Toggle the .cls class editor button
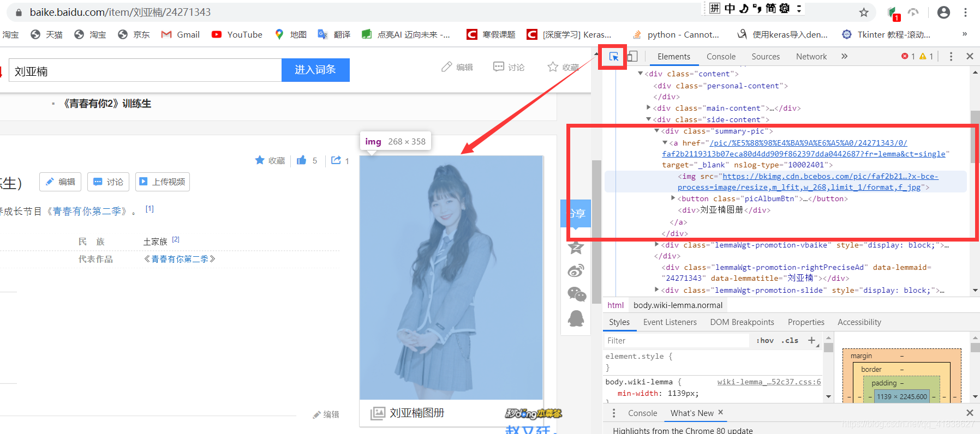Viewport: 980px width, 434px height. [x=790, y=340]
